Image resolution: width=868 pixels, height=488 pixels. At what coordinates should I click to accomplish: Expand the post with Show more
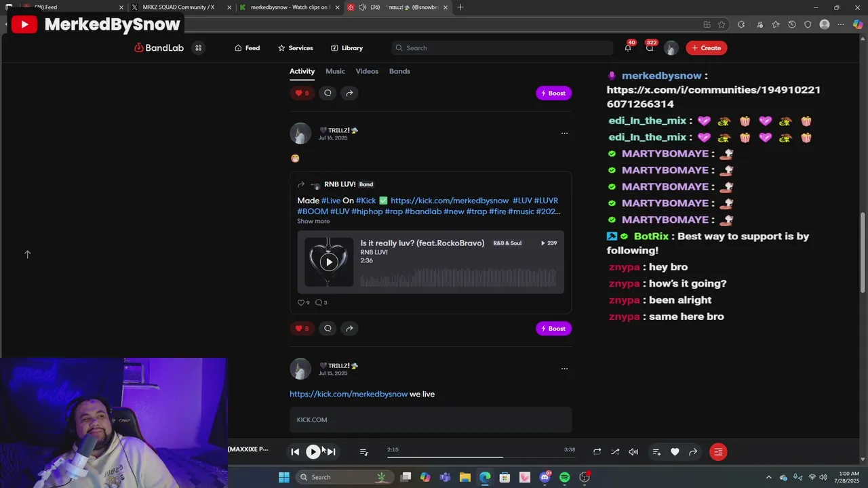tap(313, 221)
